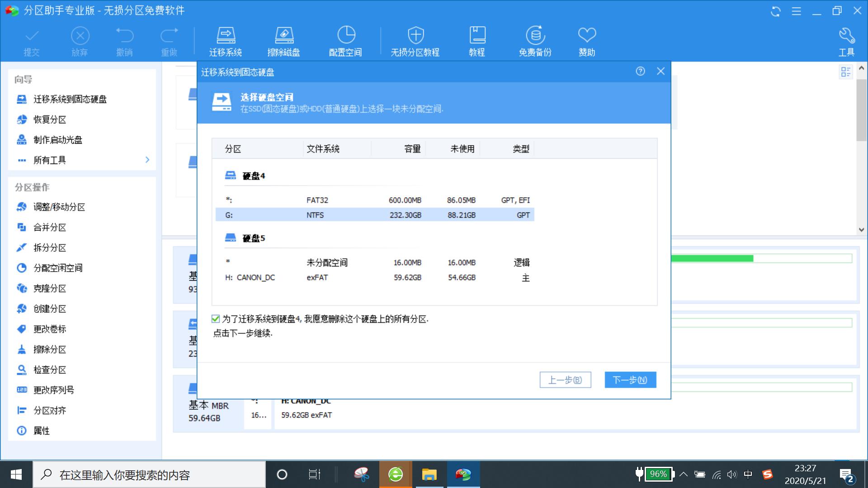This screenshot has width=868, height=488.
Task: Click the 赞助 heart donation icon
Action: (x=586, y=40)
